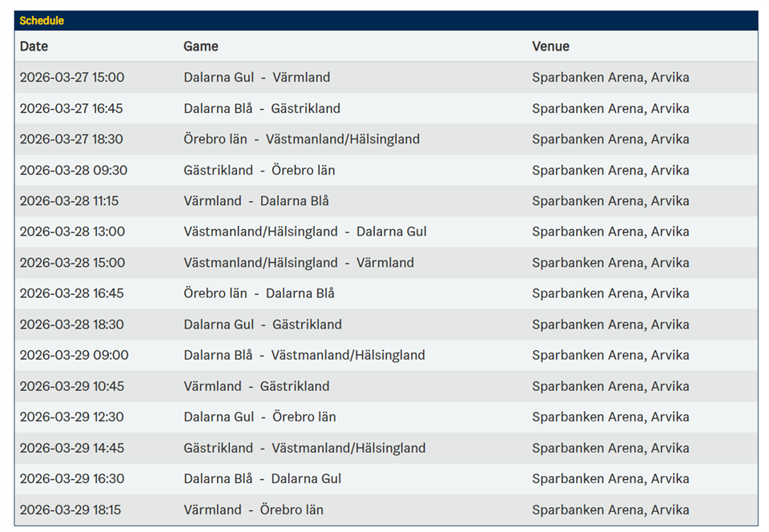
Task: Click the venue of the 2026-03-27 15:00 game
Action: coord(610,78)
